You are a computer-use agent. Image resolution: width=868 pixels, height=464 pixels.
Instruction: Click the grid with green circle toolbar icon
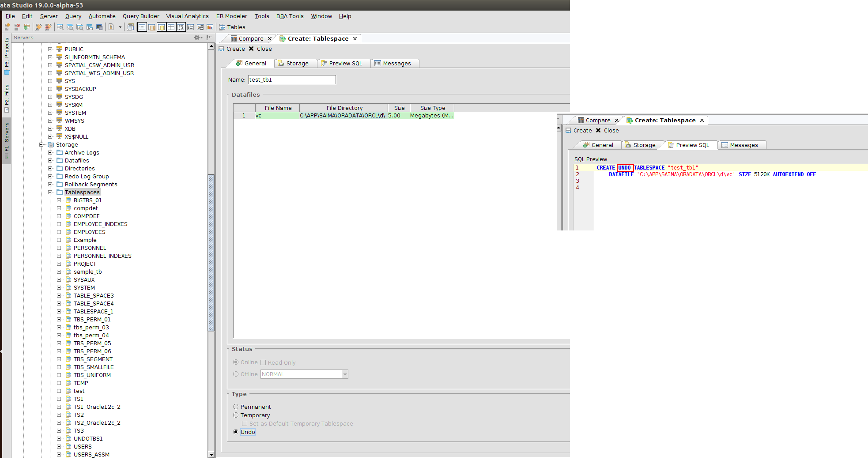(x=27, y=27)
